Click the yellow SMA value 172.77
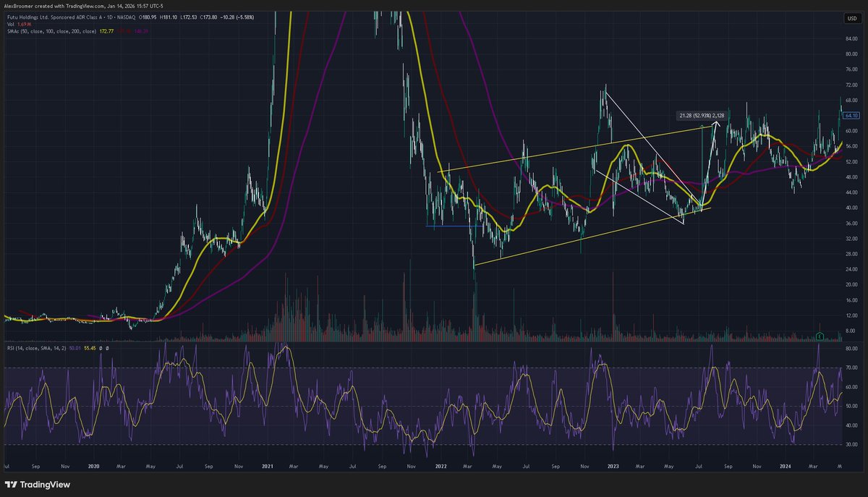 (106, 31)
